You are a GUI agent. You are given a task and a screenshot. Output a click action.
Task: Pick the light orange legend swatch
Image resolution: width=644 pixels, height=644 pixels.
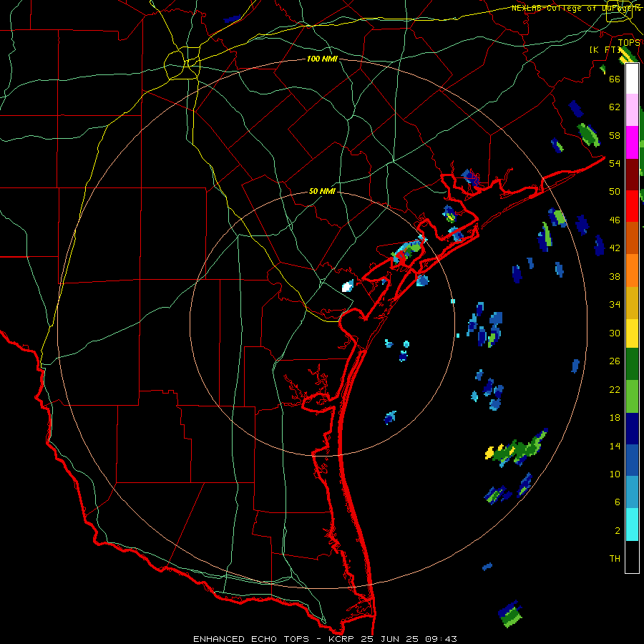tap(632, 270)
